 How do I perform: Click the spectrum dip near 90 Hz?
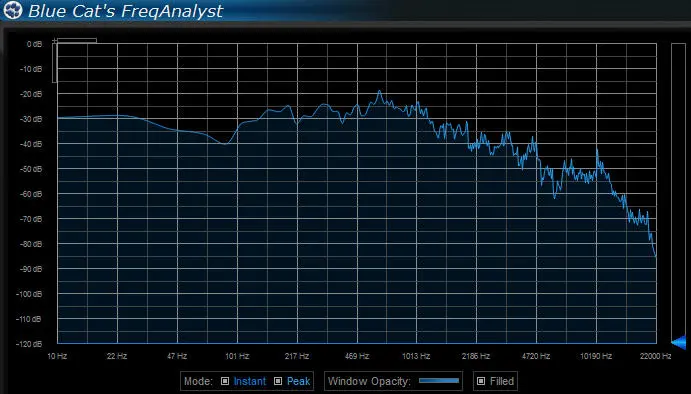coord(225,144)
